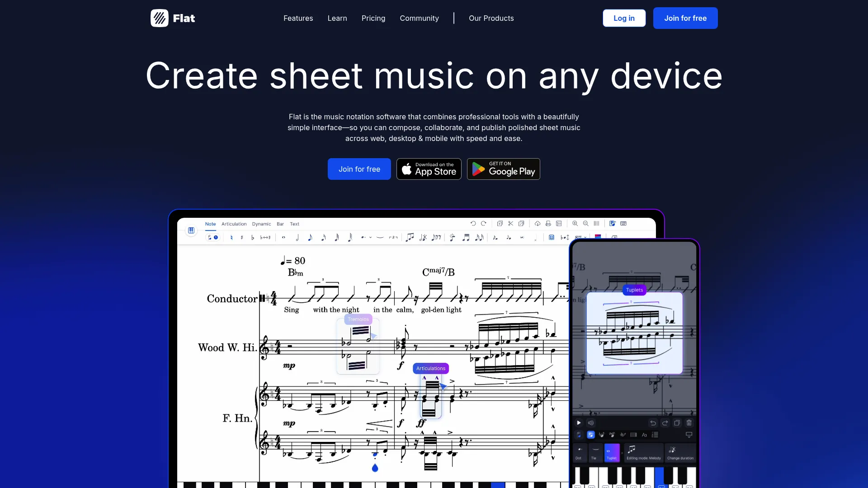
Task: Click the zoom in magnifier icon
Action: pyautogui.click(x=575, y=224)
